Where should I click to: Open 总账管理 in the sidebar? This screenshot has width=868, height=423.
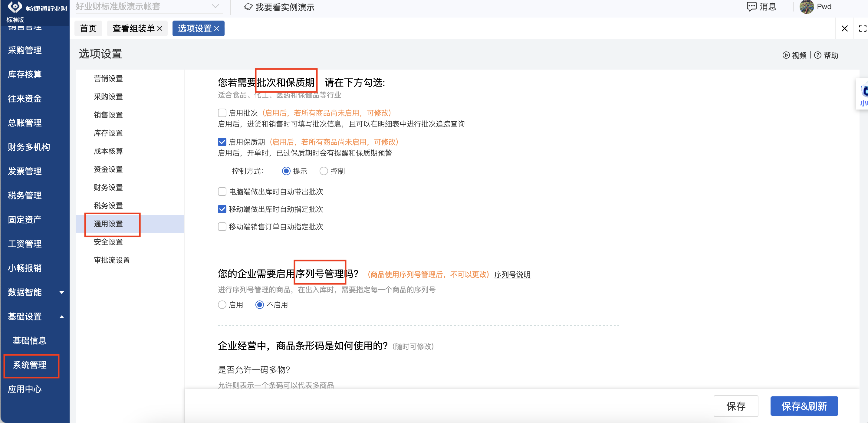25,123
